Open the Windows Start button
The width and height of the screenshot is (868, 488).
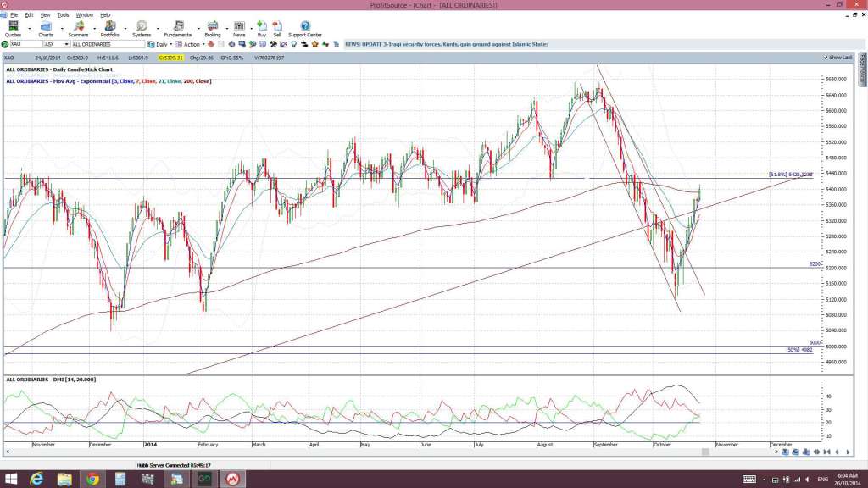click(10, 480)
